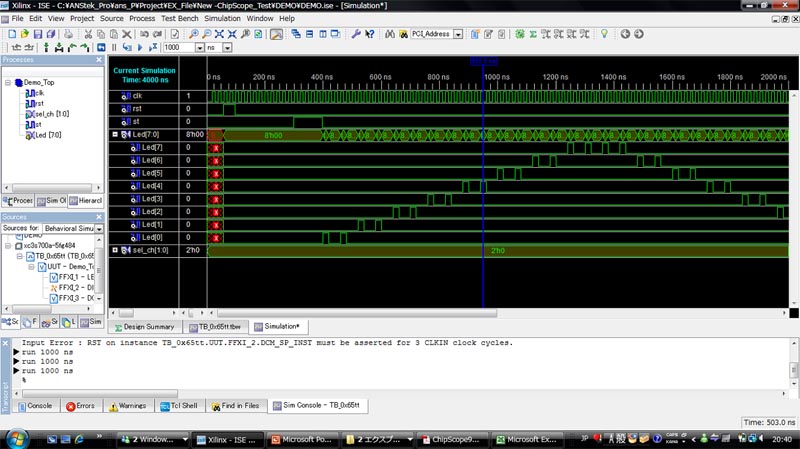Image resolution: width=800 pixels, height=449 pixels.
Task: Switch to the Design Summary tab
Action: 144,327
